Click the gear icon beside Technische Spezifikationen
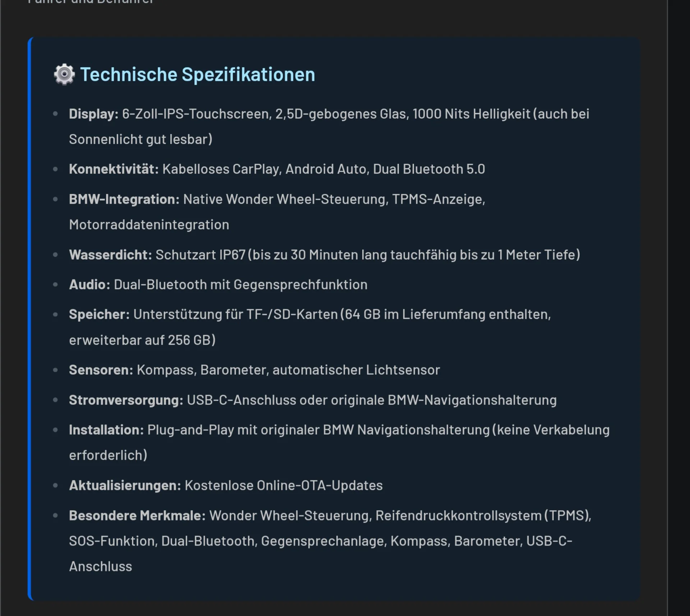Image resolution: width=690 pixels, height=616 pixels. point(64,74)
